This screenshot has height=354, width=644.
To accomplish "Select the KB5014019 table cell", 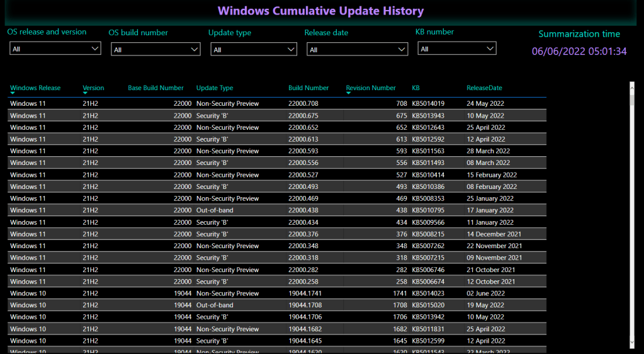I will click(428, 103).
